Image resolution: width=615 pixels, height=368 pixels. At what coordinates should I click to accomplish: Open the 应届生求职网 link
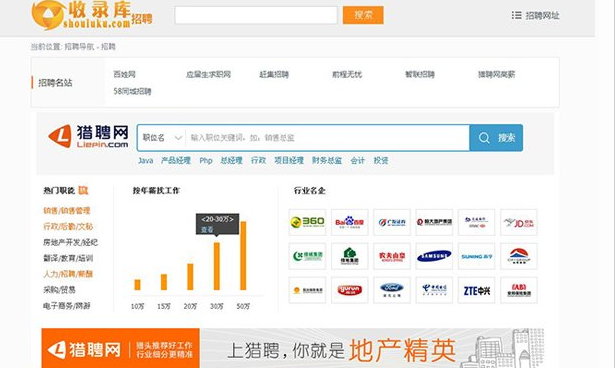pos(208,74)
